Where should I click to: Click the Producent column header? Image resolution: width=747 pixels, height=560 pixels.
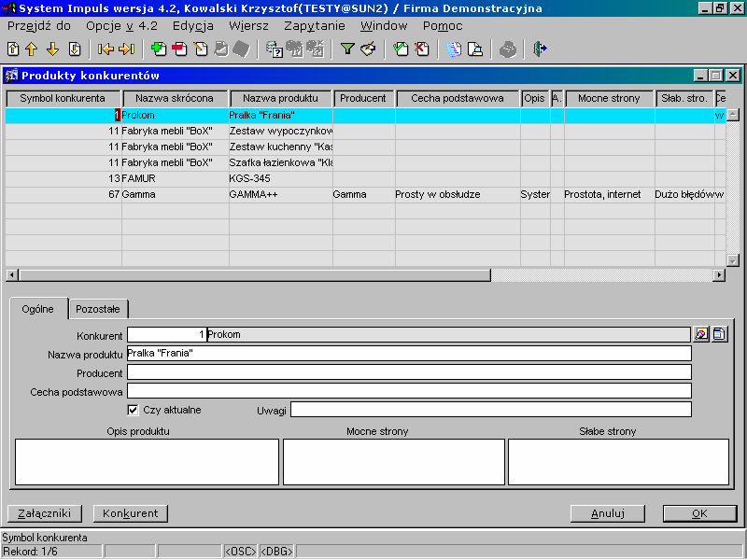(x=364, y=99)
